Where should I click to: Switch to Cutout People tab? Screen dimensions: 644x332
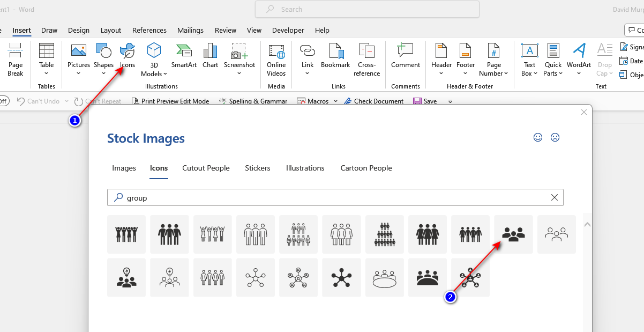click(x=206, y=168)
